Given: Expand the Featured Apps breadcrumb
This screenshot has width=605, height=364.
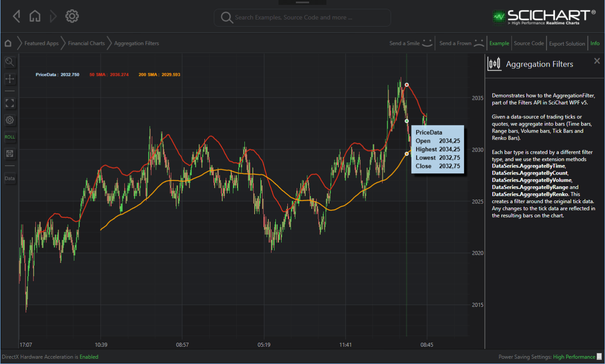Looking at the screenshot, I should pyautogui.click(x=42, y=43).
